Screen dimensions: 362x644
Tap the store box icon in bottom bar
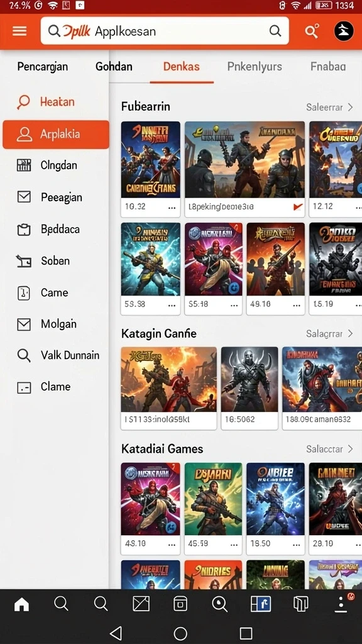click(180, 603)
